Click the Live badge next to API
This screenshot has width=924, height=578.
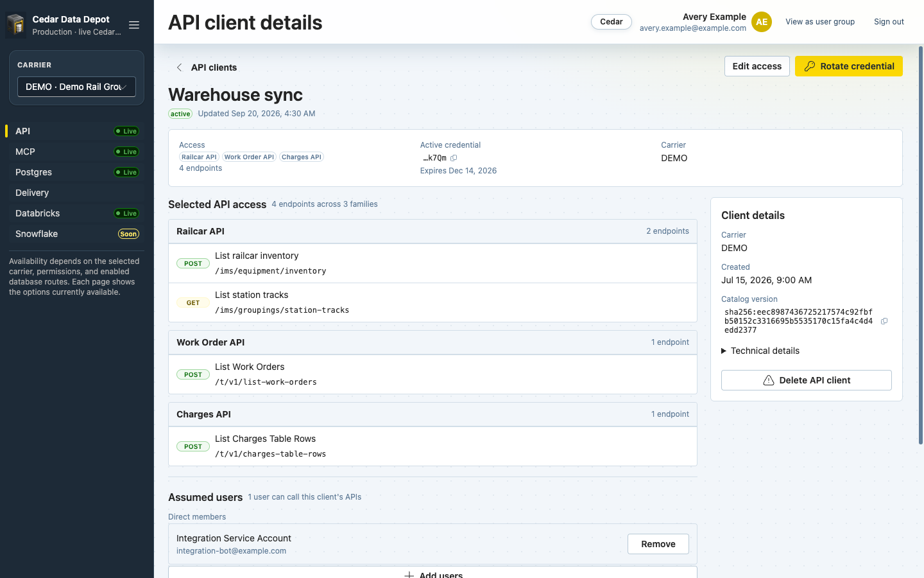126,131
